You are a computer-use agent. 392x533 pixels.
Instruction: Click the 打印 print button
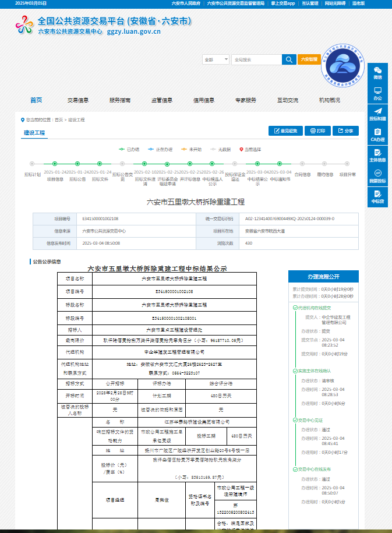317,131
